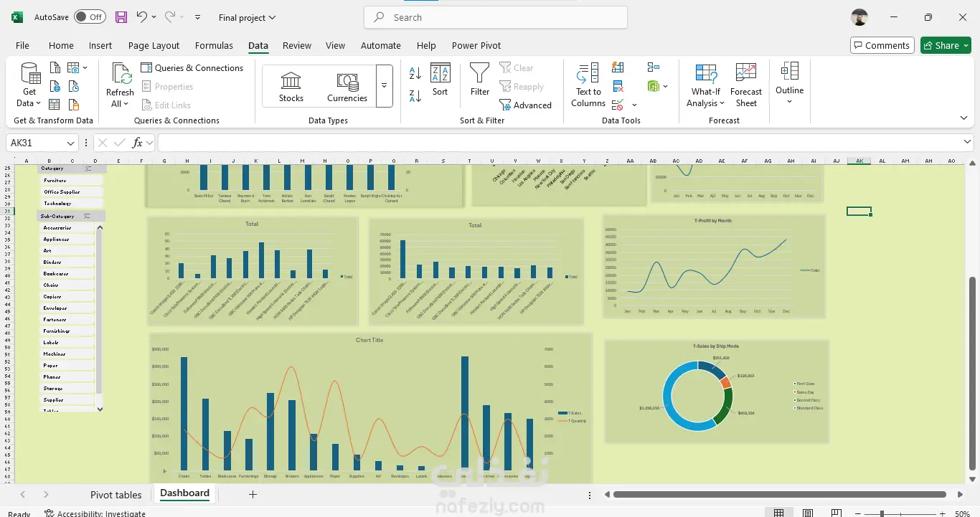The height and width of the screenshot is (517, 980).
Task: Refresh All data connections
Action: [x=120, y=85]
